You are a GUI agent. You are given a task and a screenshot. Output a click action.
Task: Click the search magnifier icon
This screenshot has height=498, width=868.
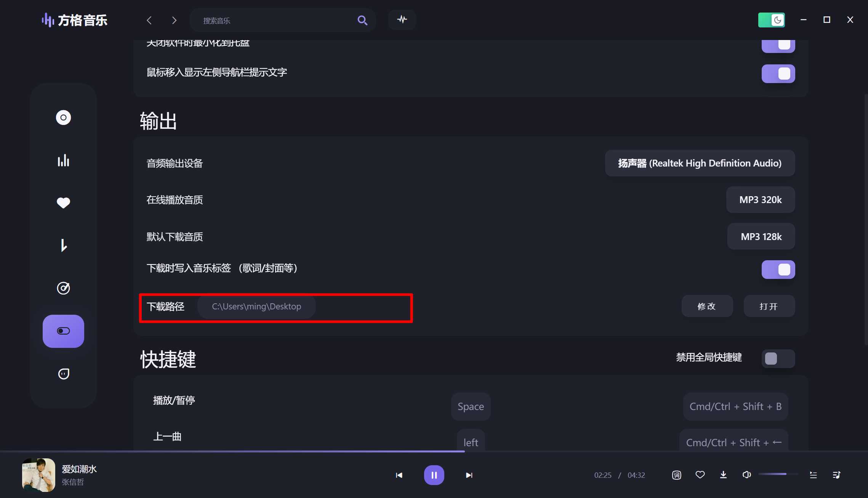tap(362, 20)
